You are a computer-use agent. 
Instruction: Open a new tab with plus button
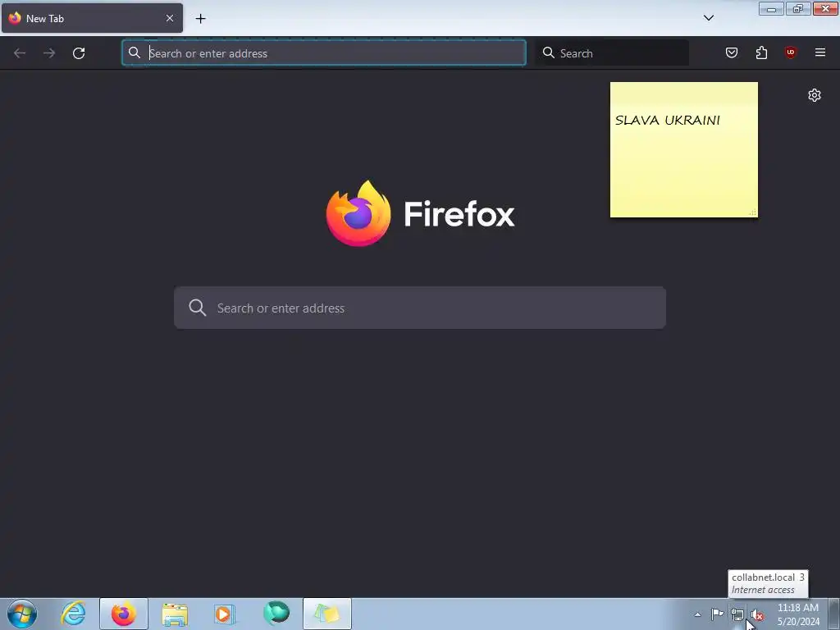tap(200, 19)
